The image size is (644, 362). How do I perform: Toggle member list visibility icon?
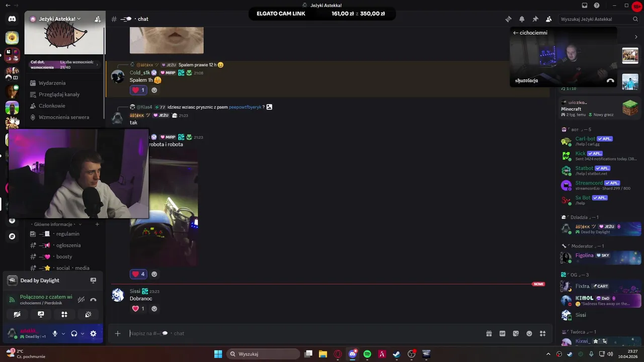click(548, 19)
